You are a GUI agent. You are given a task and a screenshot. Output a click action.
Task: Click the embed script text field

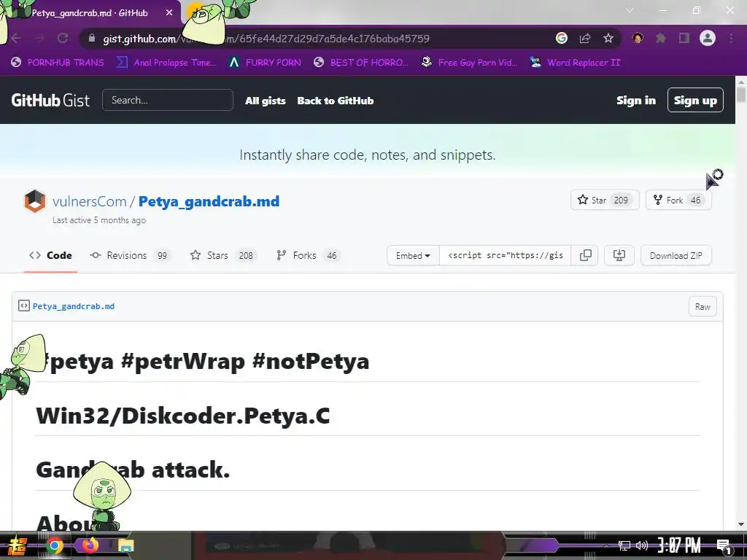click(x=506, y=255)
